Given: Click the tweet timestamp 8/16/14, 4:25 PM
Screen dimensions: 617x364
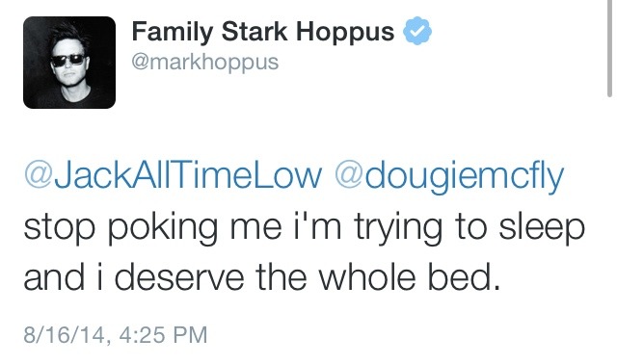Looking at the screenshot, I should click(x=116, y=335).
